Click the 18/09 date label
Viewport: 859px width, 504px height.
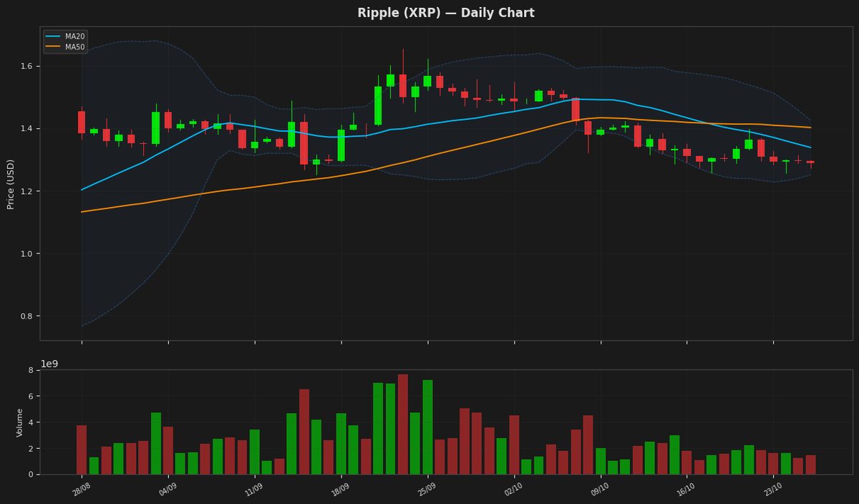coord(341,490)
